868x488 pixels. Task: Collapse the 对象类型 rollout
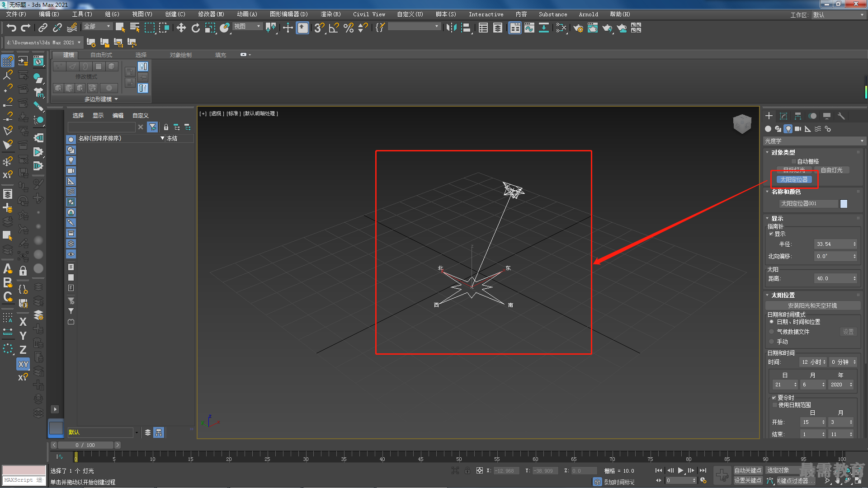click(x=783, y=152)
